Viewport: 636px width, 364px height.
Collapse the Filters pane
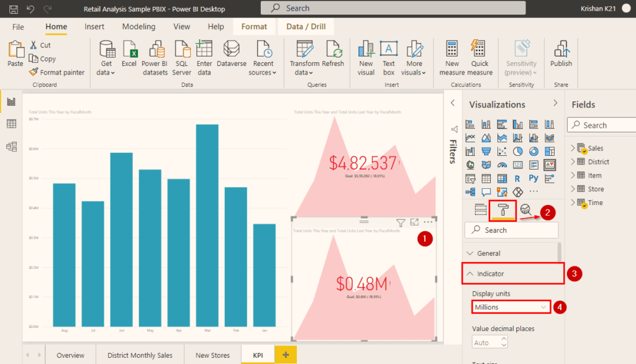[x=453, y=104]
